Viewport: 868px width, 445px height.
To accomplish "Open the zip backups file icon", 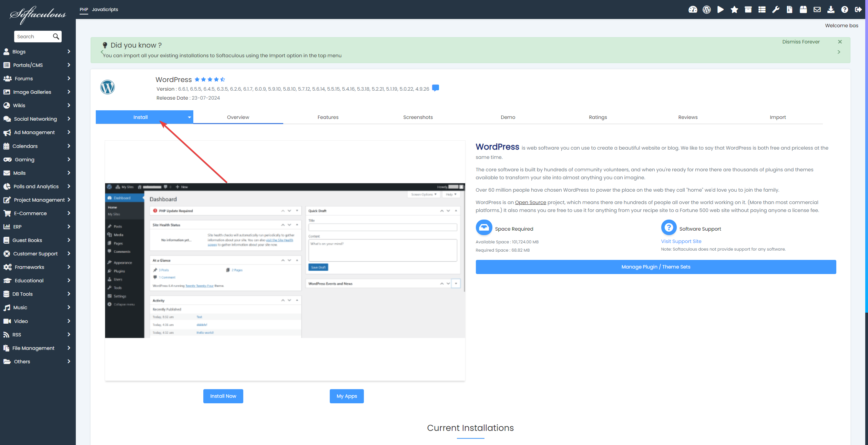I will 789,10.
